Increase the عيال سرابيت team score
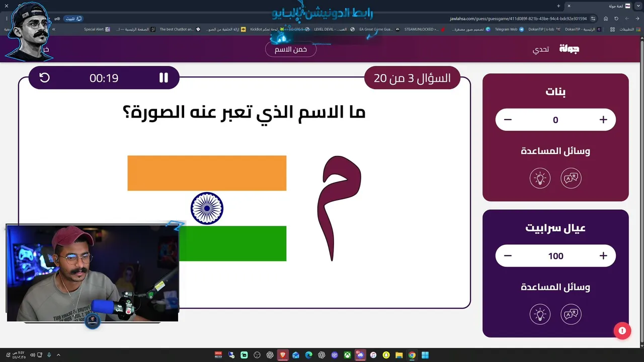Image resolution: width=644 pixels, height=362 pixels. click(x=603, y=256)
